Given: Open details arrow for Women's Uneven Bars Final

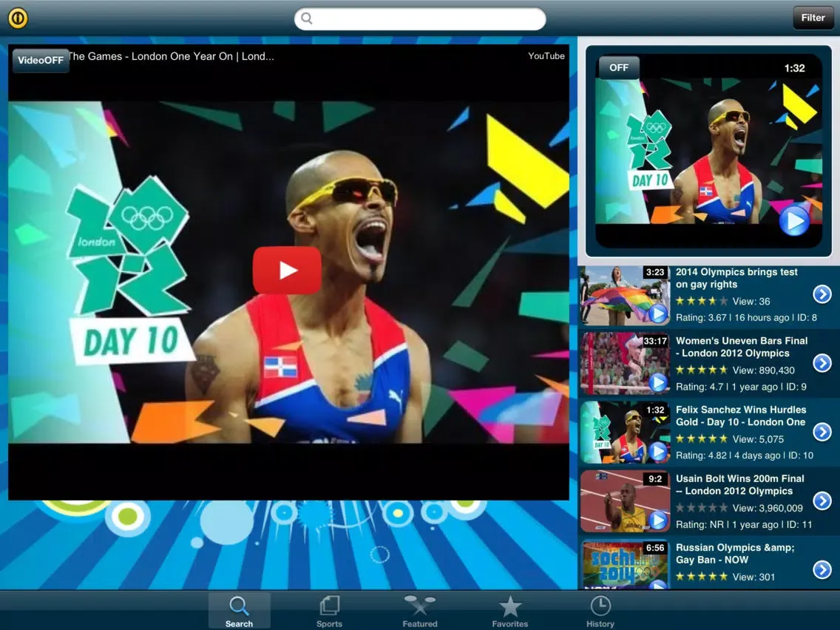Looking at the screenshot, I should coord(822,362).
